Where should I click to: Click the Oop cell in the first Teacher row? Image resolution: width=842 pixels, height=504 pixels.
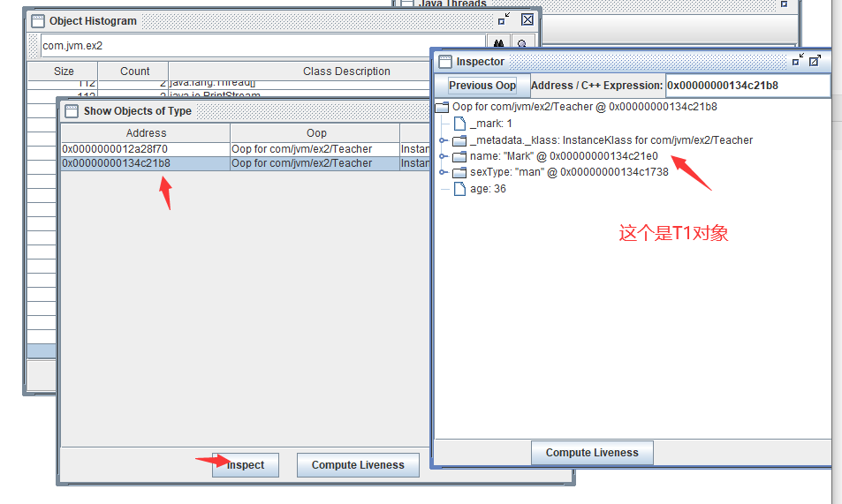pyautogui.click(x=315, y=149)
